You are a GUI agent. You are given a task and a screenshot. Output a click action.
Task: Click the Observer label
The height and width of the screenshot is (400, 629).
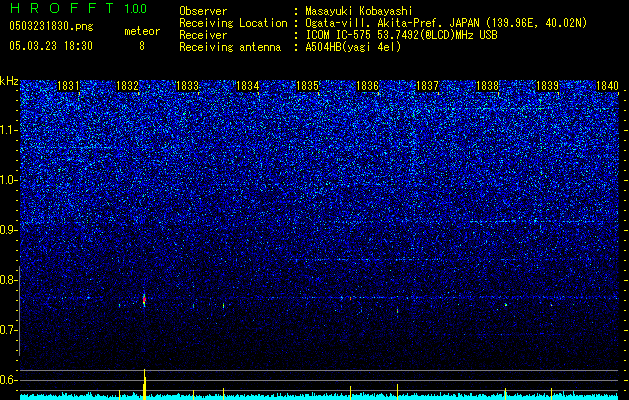coord(203,11)
